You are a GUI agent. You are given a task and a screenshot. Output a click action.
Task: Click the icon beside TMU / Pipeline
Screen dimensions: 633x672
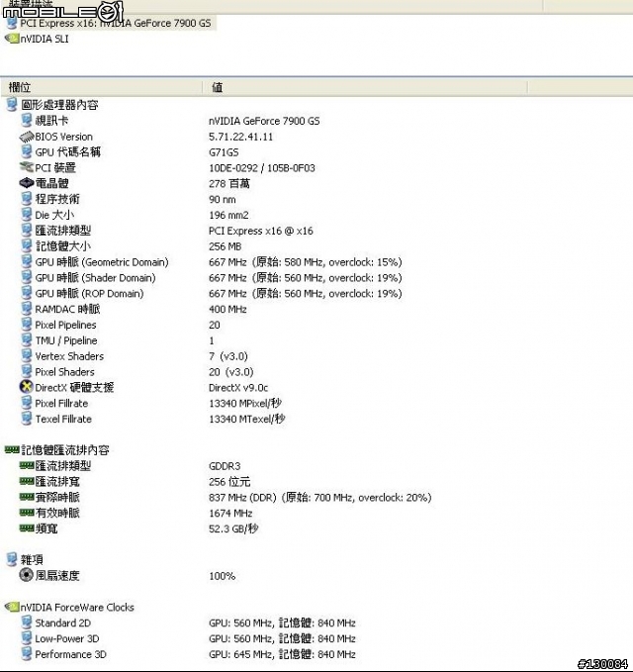coord(27,340)
